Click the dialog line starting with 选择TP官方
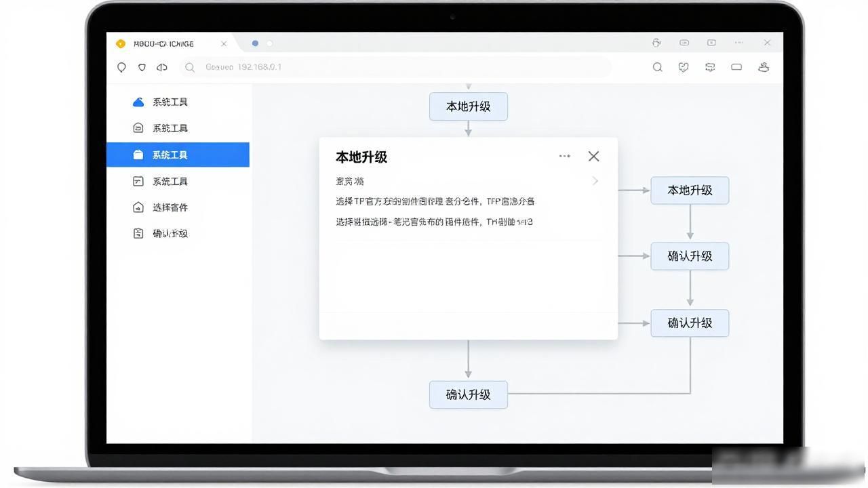Screen dimensions: 868x488 pyautogui.click(x=435, y=201)
